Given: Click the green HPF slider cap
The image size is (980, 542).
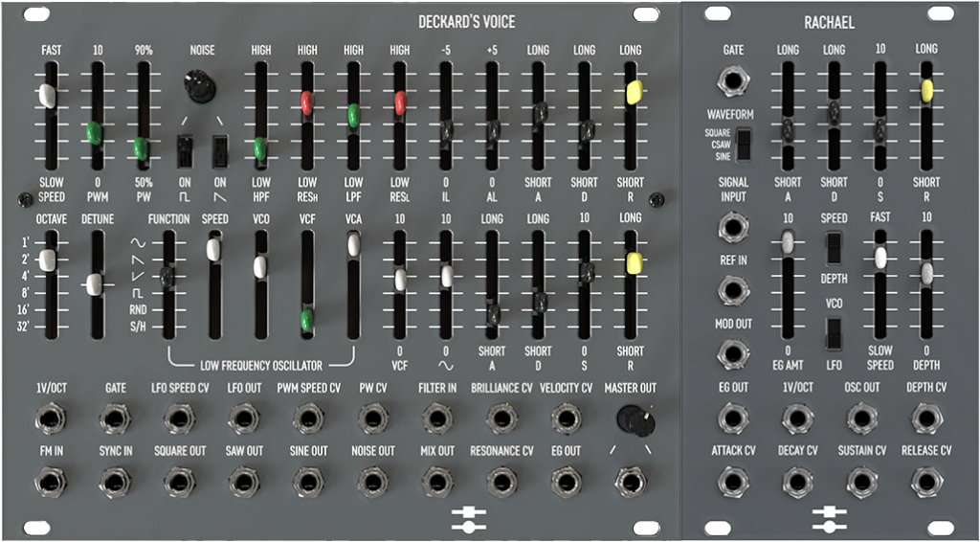Looking at the screenshot, I should [x=260, y=148].
